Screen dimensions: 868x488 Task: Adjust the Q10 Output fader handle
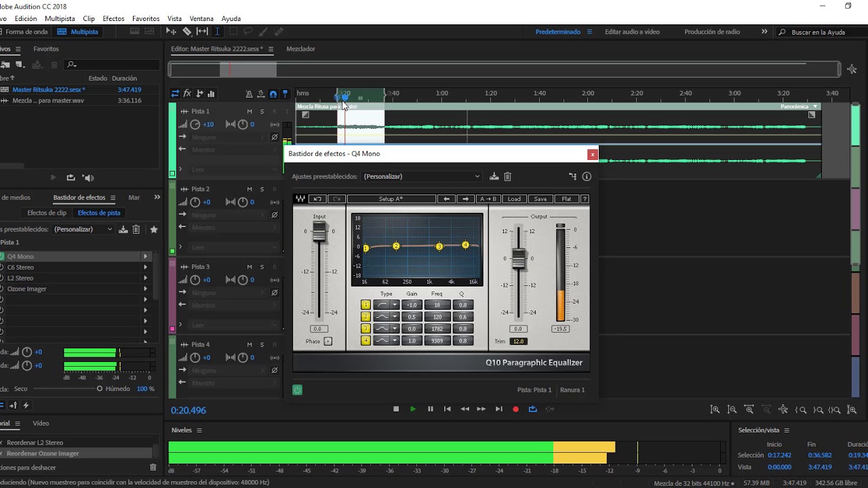point(519,259)
